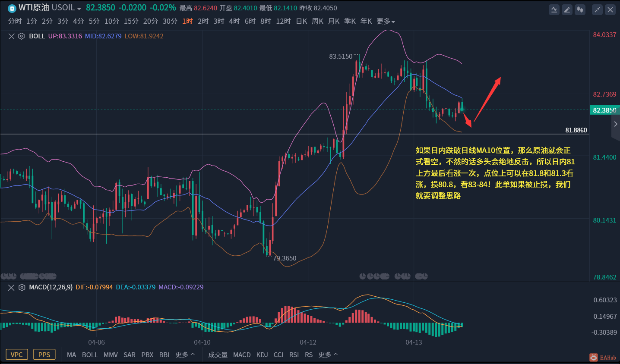Switch to the 10分 timeframe

pyautogui.click(x=111, y=21)
